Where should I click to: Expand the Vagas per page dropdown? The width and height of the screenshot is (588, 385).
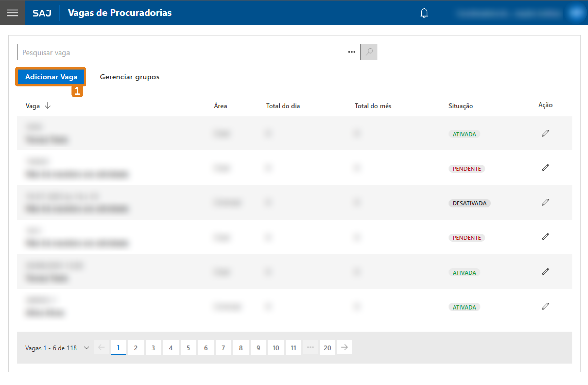pyautogui.click(x=86, y=347)
